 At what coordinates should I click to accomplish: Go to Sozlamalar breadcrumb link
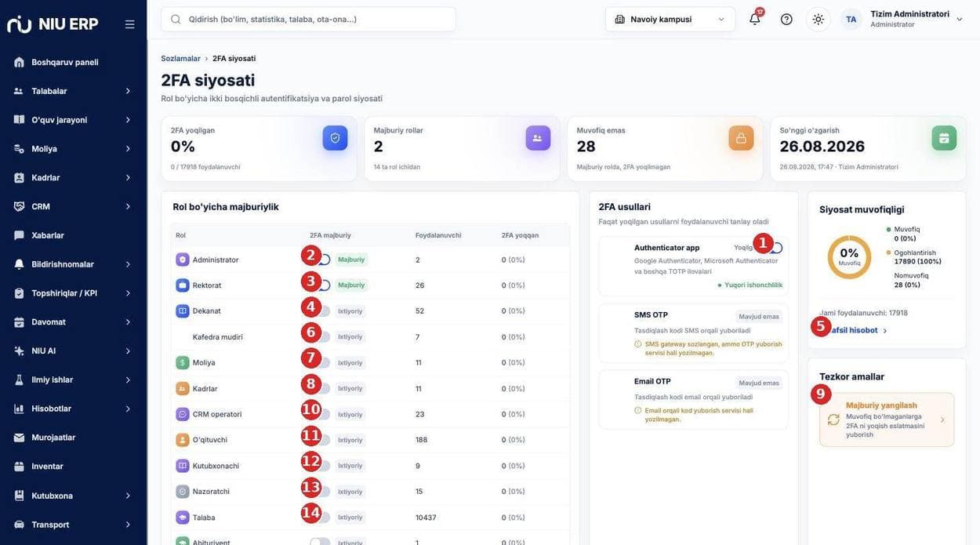click(180, 59)
